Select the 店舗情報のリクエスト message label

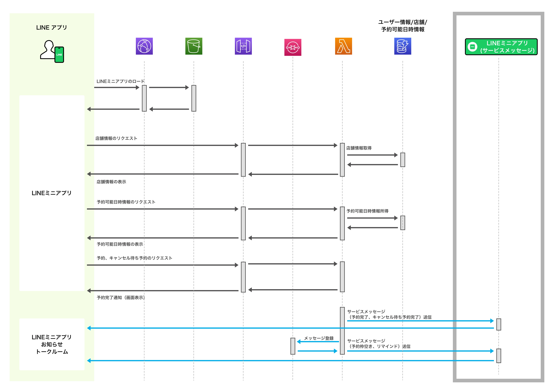[x=116, y=138]
